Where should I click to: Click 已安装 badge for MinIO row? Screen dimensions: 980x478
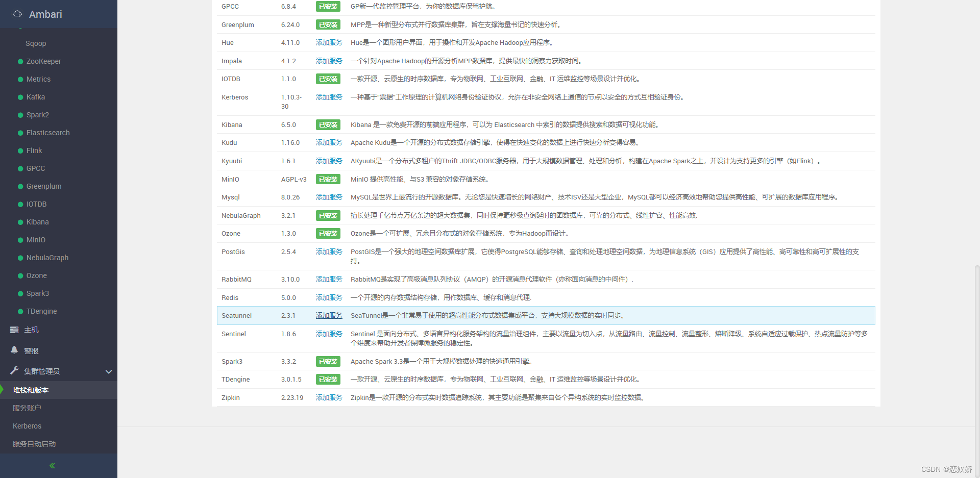(x=328, y=180)
